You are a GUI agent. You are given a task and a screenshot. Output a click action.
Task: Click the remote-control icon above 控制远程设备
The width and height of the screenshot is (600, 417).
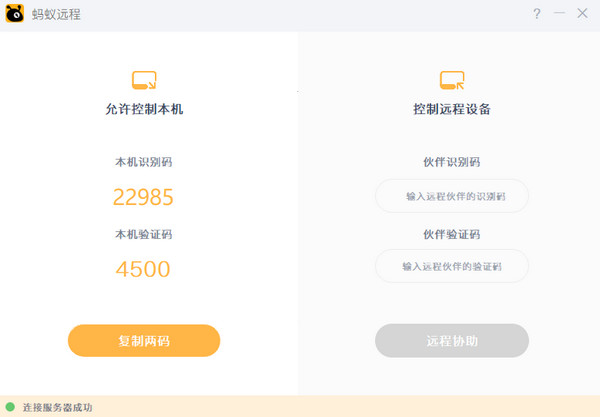pyautogui.click(x=452, y=80)
